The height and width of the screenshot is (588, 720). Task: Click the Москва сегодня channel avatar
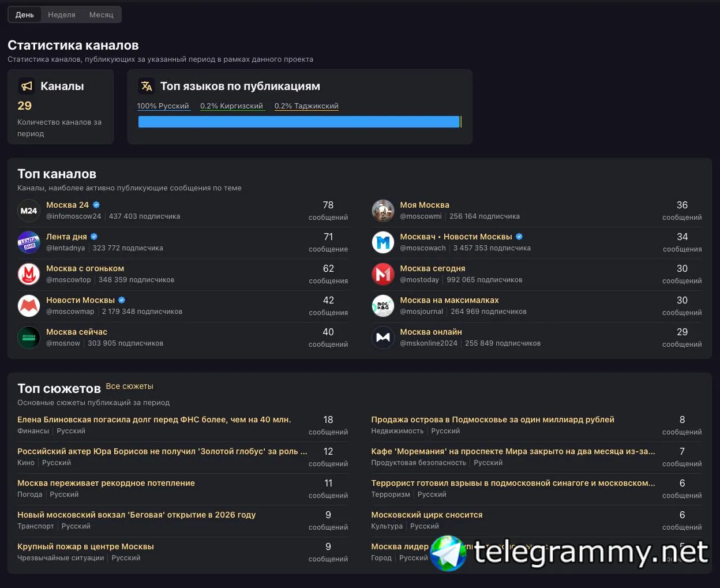[382, 274]
